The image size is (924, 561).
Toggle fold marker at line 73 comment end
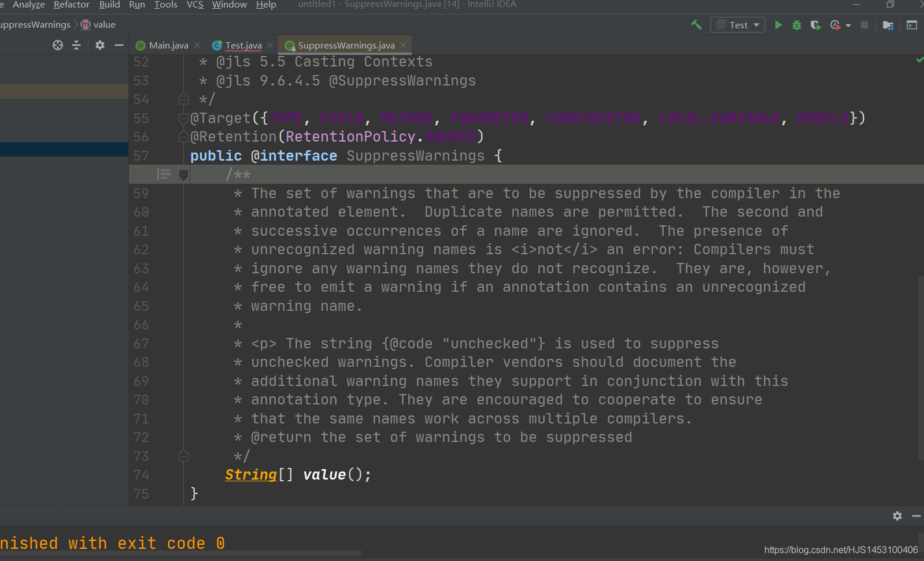[184, 456]
